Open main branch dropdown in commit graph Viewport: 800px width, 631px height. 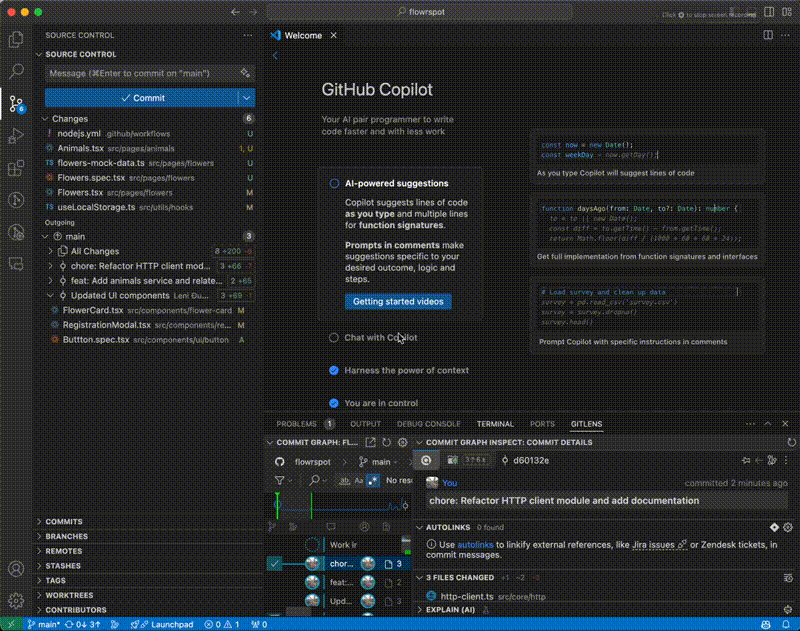point(379,462)
